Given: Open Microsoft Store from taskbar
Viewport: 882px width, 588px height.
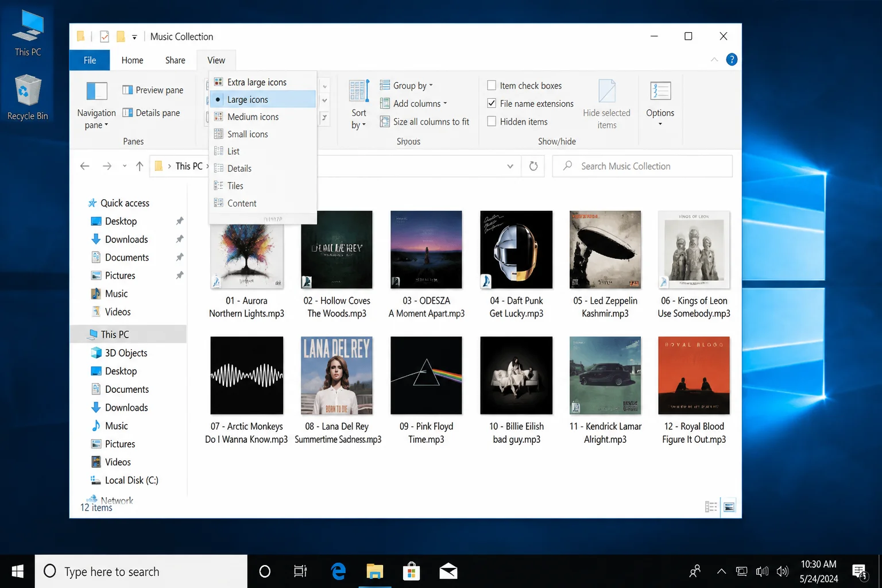Looking at the screenshot, I should pos(411,571).
